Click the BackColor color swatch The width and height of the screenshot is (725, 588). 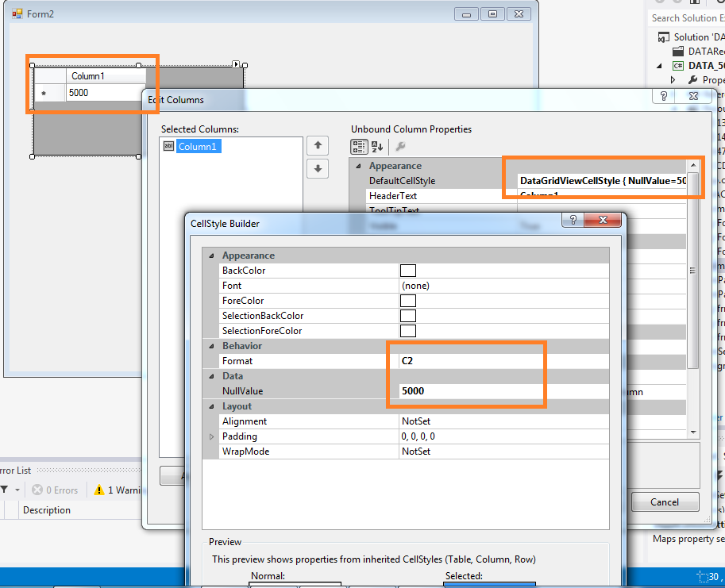408,271
